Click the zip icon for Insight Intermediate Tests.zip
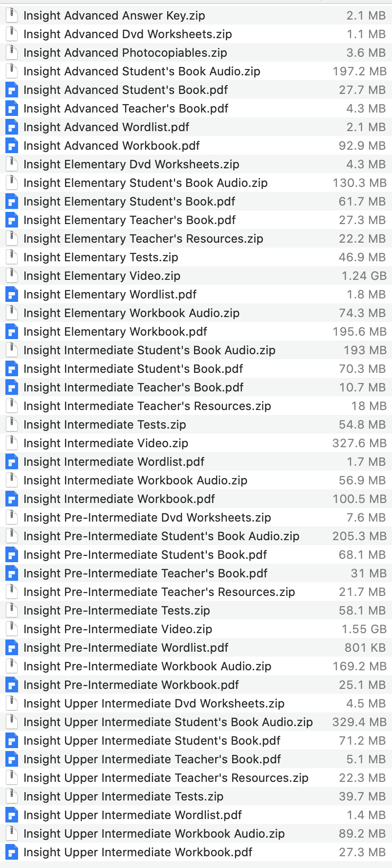392x868 pixels. coord(11,425)
